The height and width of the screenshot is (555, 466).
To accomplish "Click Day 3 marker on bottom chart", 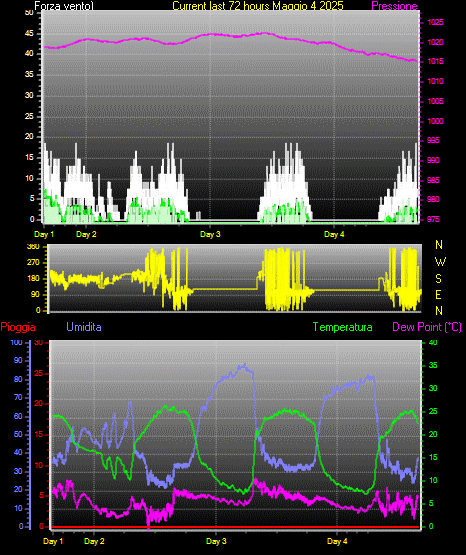I will [216, 541].
